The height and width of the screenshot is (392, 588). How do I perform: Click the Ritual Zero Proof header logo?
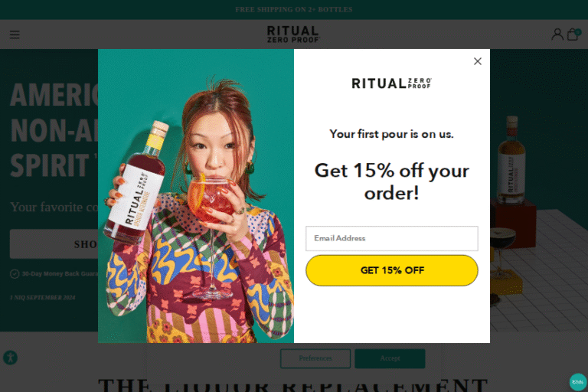[x=293, y=34]
